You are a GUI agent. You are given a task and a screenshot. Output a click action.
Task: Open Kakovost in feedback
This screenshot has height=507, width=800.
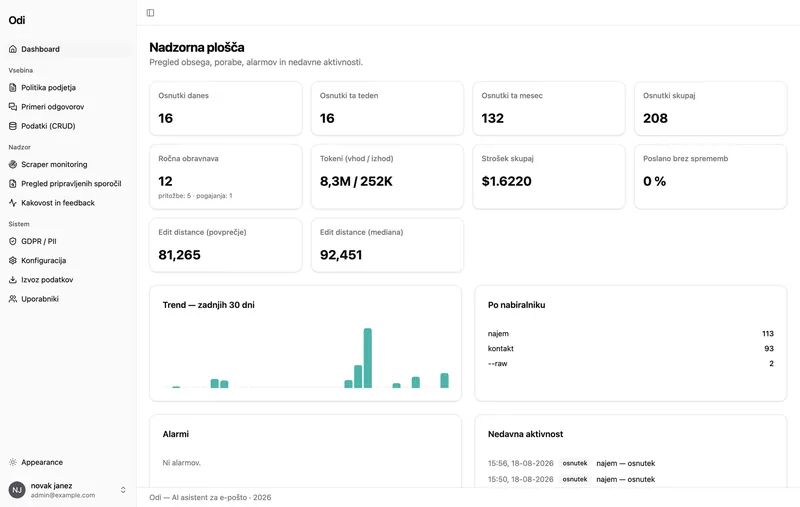[x=68, y=203]
